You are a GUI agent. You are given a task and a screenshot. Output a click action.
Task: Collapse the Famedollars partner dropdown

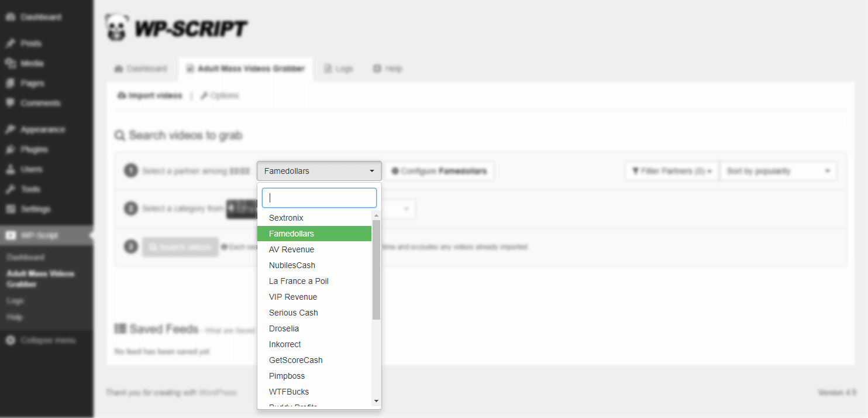click(x=319, y=171)
